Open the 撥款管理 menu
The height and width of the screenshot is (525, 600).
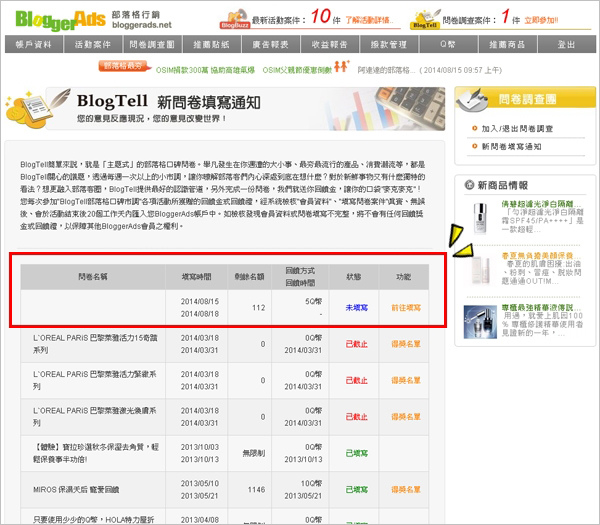(389, 44)
